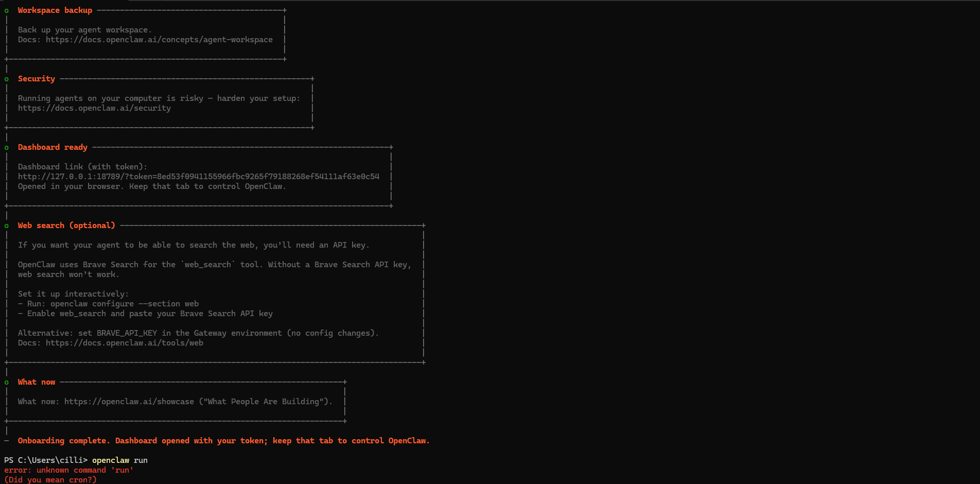Open the agent-workspace docs URL
Screen dimensions: 980x484
click(x=159, y=40)
